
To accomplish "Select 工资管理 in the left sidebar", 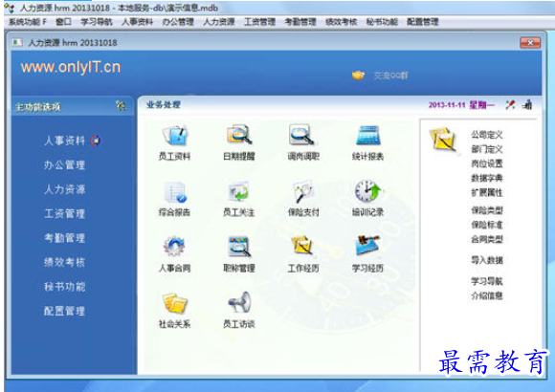I will click(64, 214).
